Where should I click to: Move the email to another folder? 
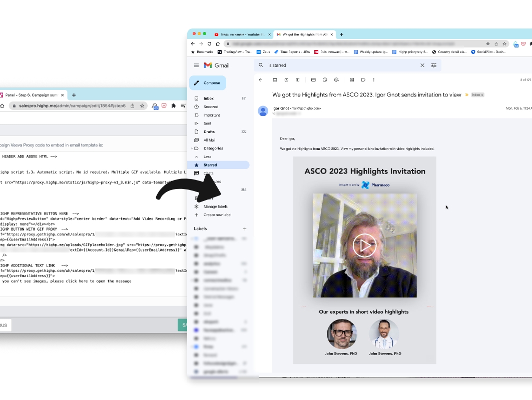[x=352, y=79]
